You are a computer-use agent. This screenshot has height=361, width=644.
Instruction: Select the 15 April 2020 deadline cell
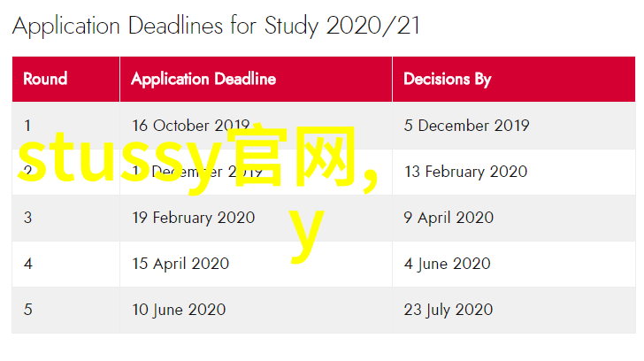(180, 264)
